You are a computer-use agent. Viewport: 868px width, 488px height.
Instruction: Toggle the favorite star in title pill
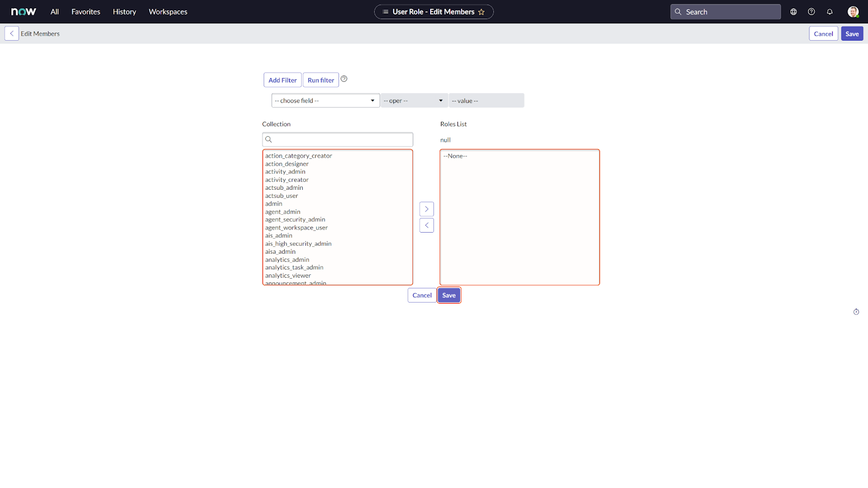[x=481, y=12]
